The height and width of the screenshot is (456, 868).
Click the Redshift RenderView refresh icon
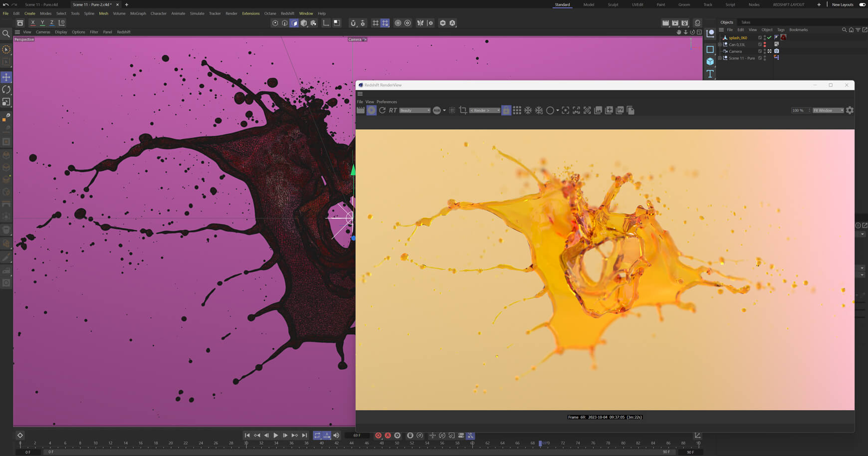[x=382, y=110]
